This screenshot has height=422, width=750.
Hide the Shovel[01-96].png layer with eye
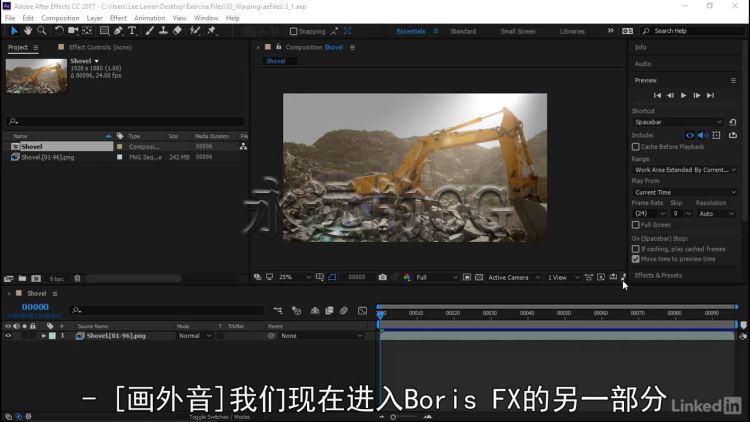tap(8, 336)
